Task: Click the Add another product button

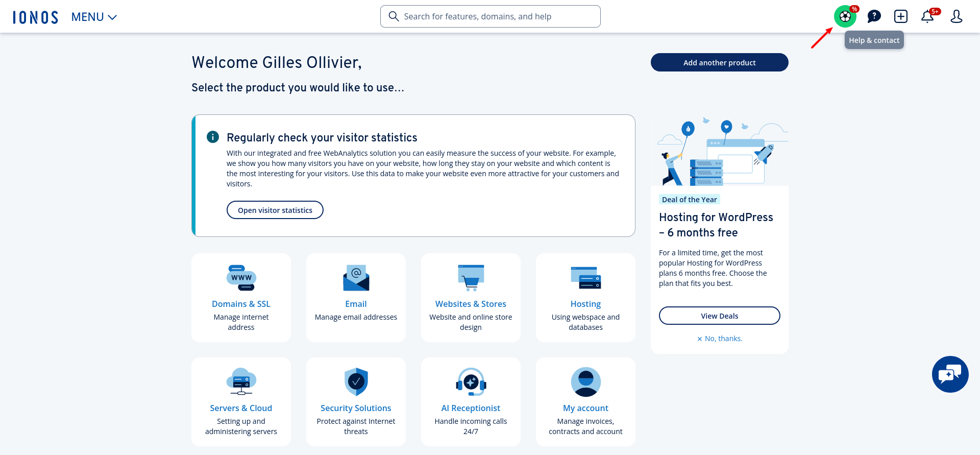Action: [x=719, y=62]
